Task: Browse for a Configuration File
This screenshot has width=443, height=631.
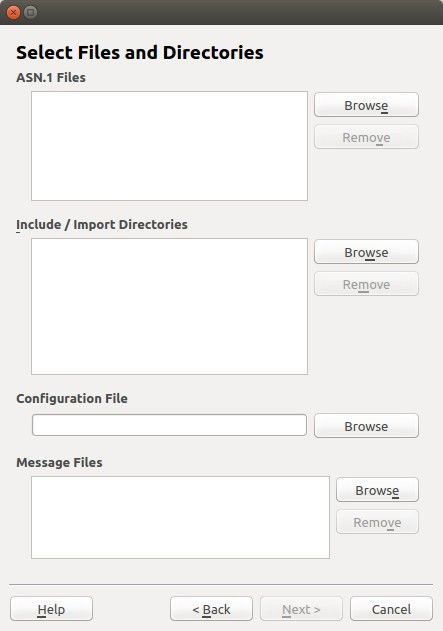Action: click(366, 426)
